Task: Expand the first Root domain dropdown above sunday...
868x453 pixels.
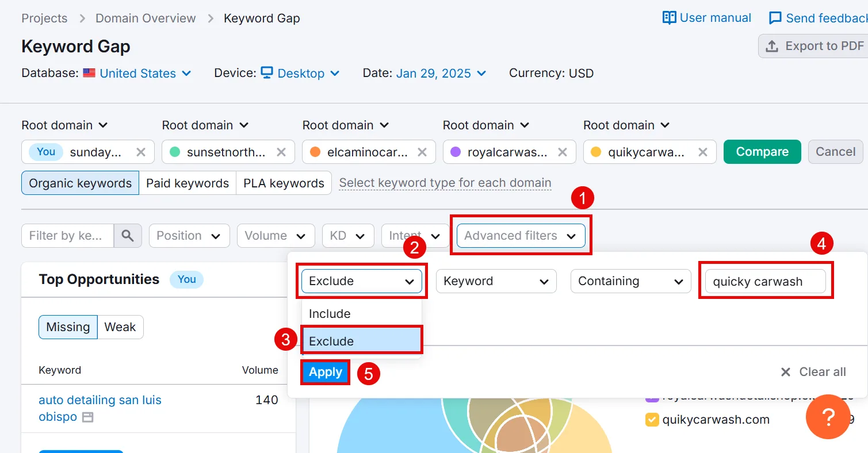Action: click(65, 125)
